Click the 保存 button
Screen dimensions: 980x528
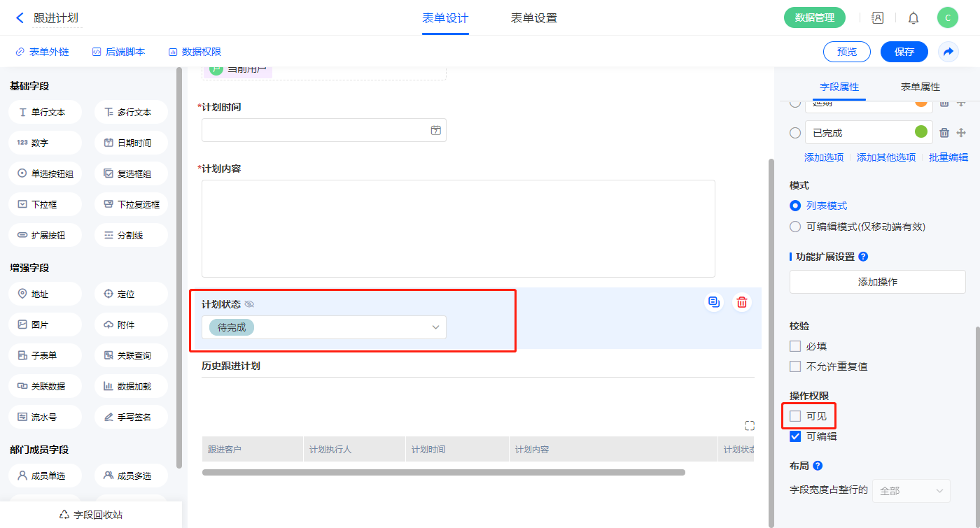pyautogui.click(x=904, y=52)
